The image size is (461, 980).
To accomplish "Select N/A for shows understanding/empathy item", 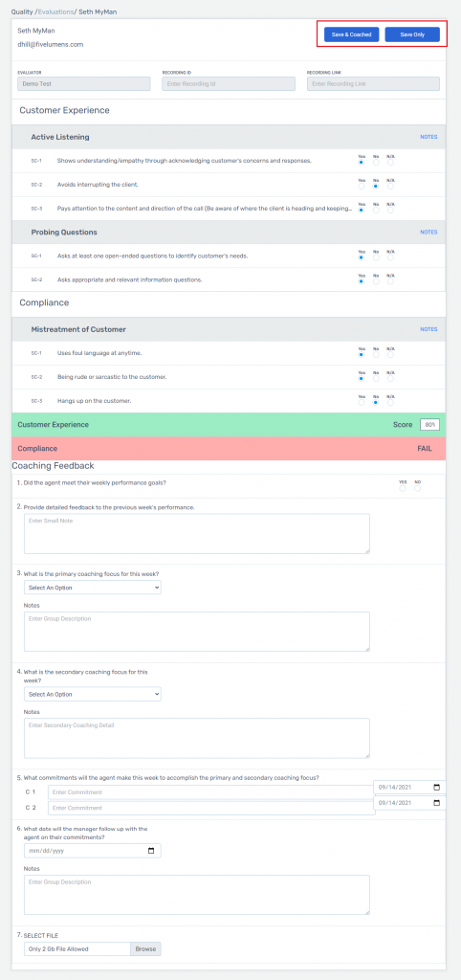I will coord(390,162).
